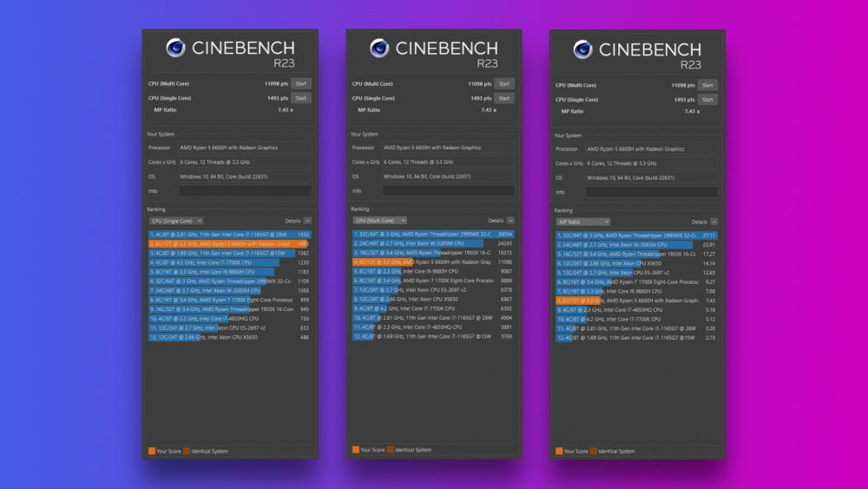Expand Details arrow in MP Ratio ranking window
Screen dimensions: 868x489
point(714,222)
